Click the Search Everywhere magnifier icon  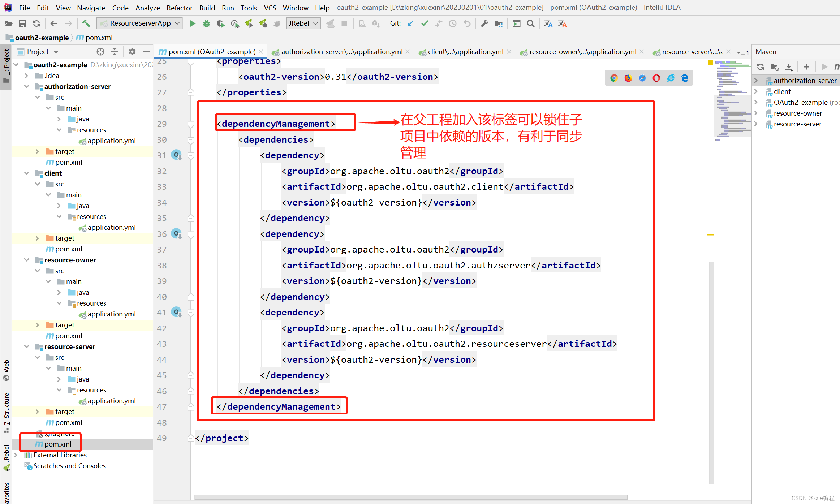[530, 23]
